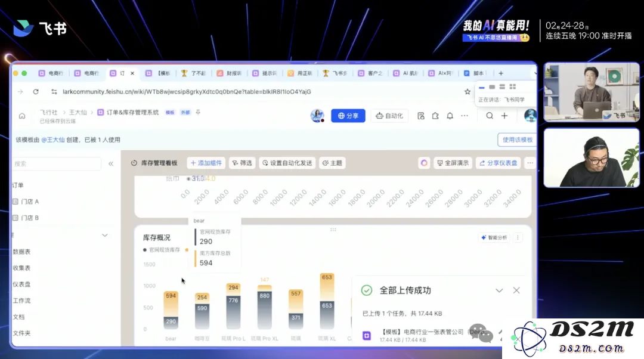
Task: Switch to the 【模板 browser tab
Action: click(159, 73)
